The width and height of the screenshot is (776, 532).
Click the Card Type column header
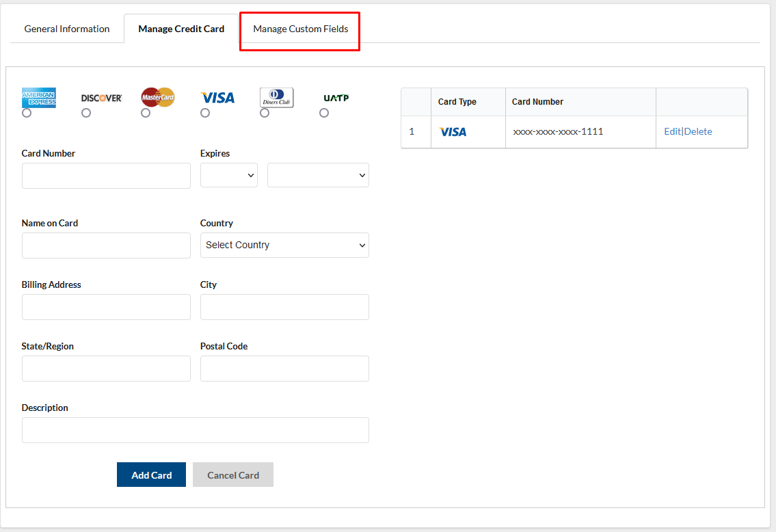pyautogui.click(x=468, y=102)
